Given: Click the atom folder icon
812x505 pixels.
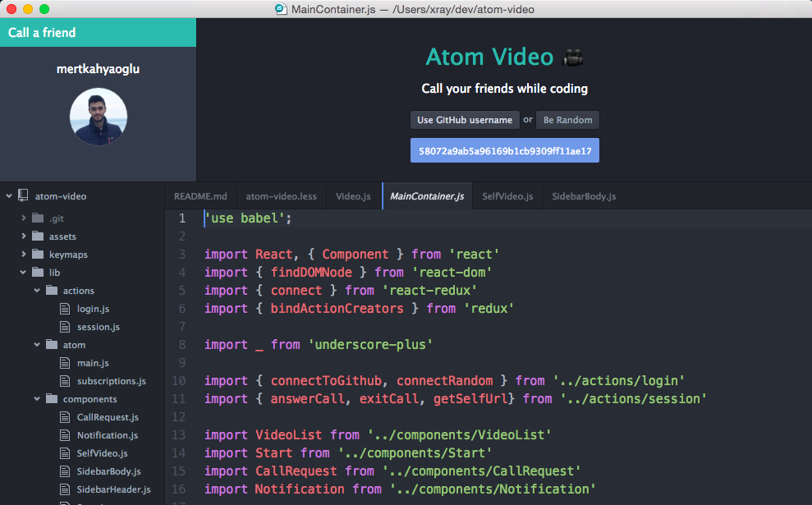Looking at the screenshot, I should click(x=51, y=345).
